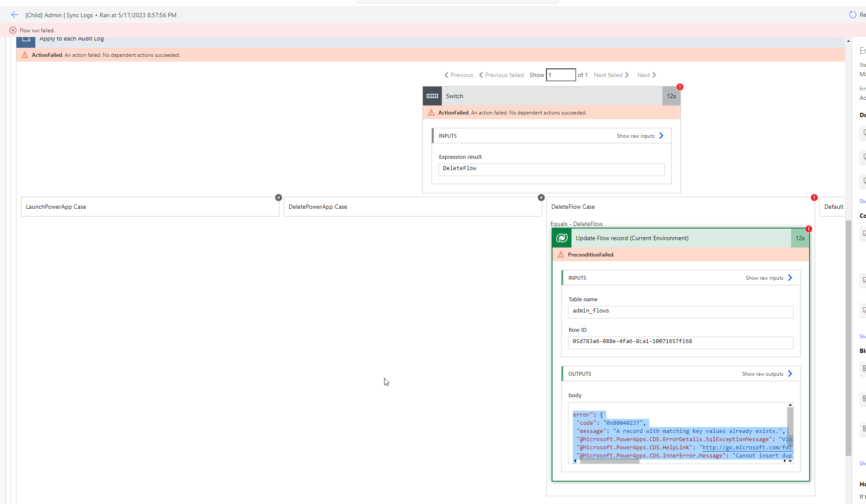866x504 pixels.
Task: Click the copy icon next to Date in details pane
Action: coord(863,133)
